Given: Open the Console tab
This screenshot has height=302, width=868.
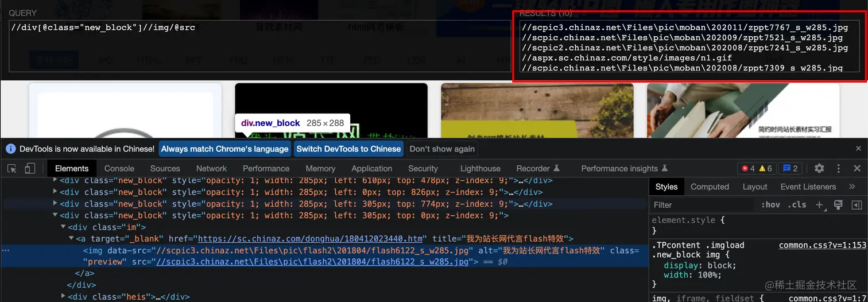Looking at the screenshot, I should tap(119, 168).
